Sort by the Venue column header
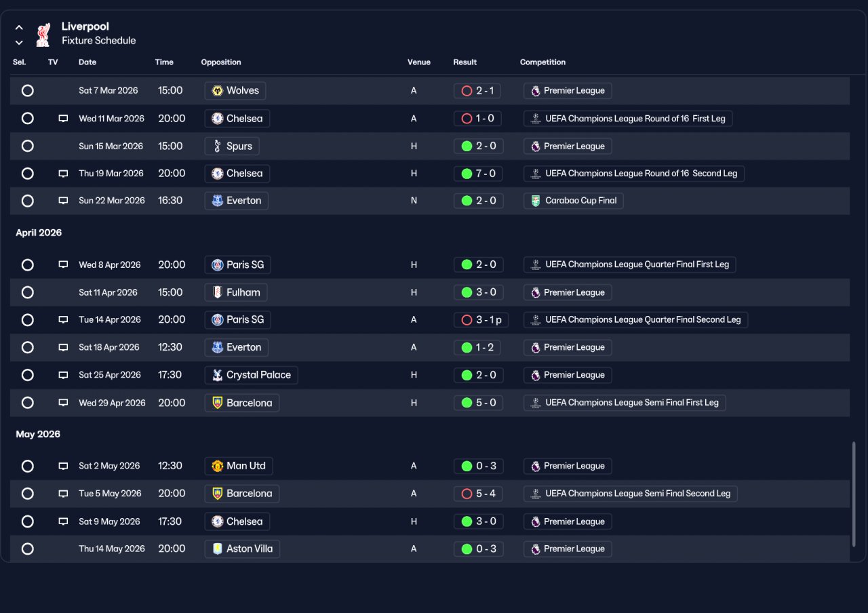868x613 pixels. click(x=419, y=62)
